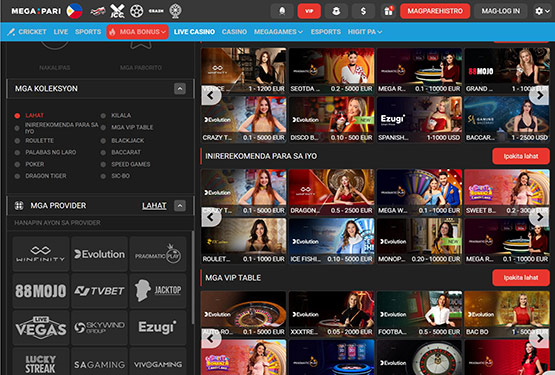Filter by Lucky Streak provider

[x=41, y=361]
